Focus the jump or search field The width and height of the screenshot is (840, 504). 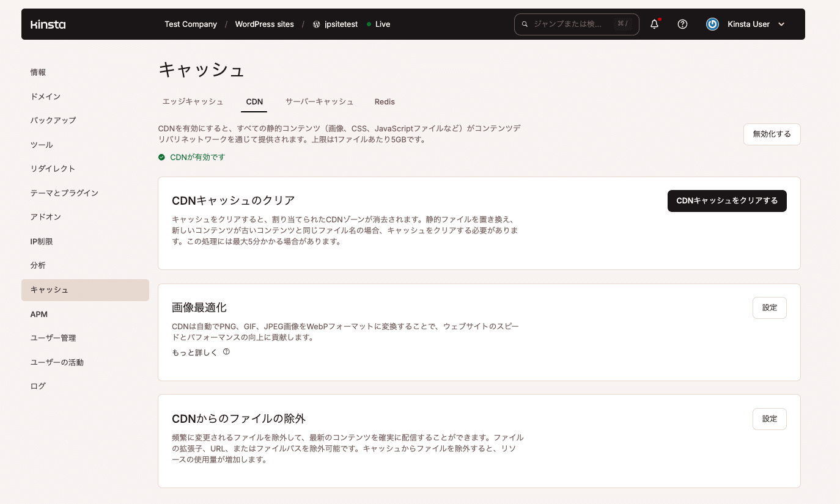[x=577, y=24]
